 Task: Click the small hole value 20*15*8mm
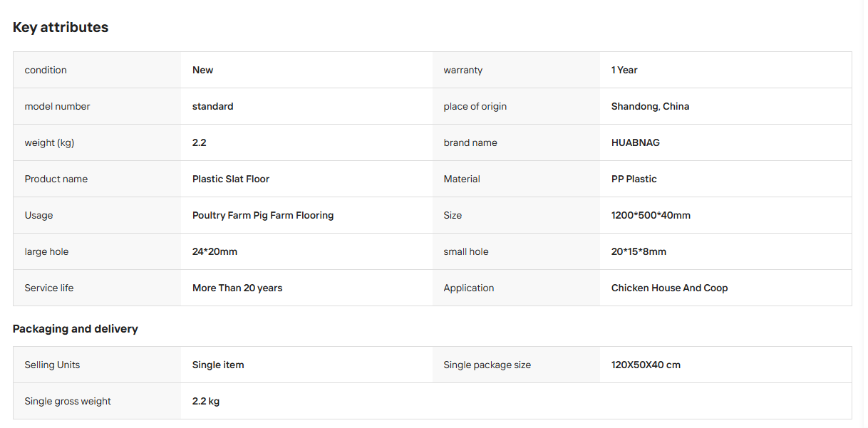coord(639,251)
